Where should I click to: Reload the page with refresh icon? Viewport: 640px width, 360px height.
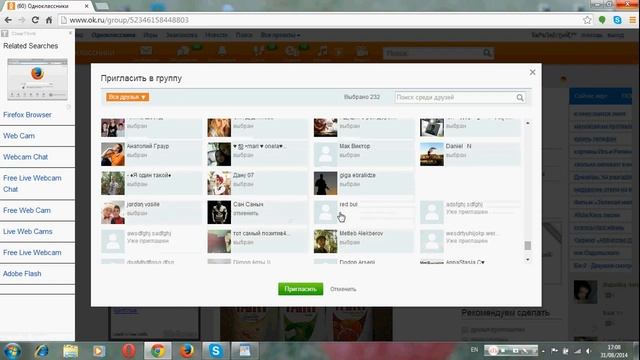click(35, 20)
